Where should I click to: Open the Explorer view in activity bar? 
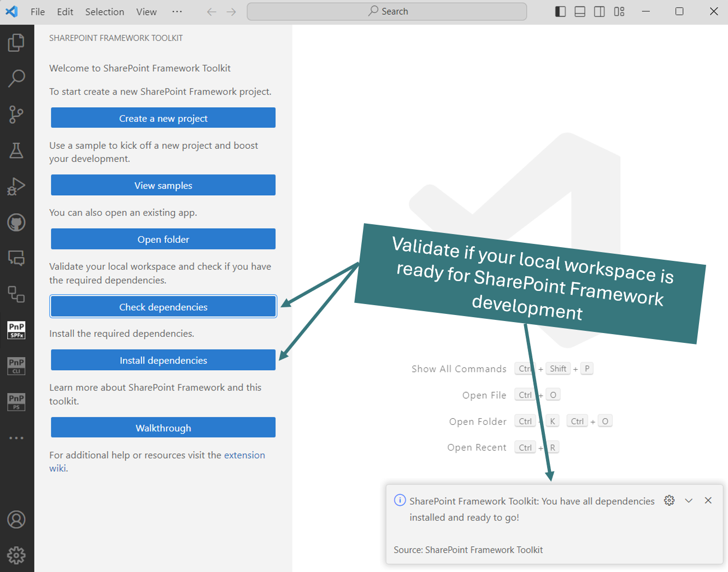(x=16, y=43)
